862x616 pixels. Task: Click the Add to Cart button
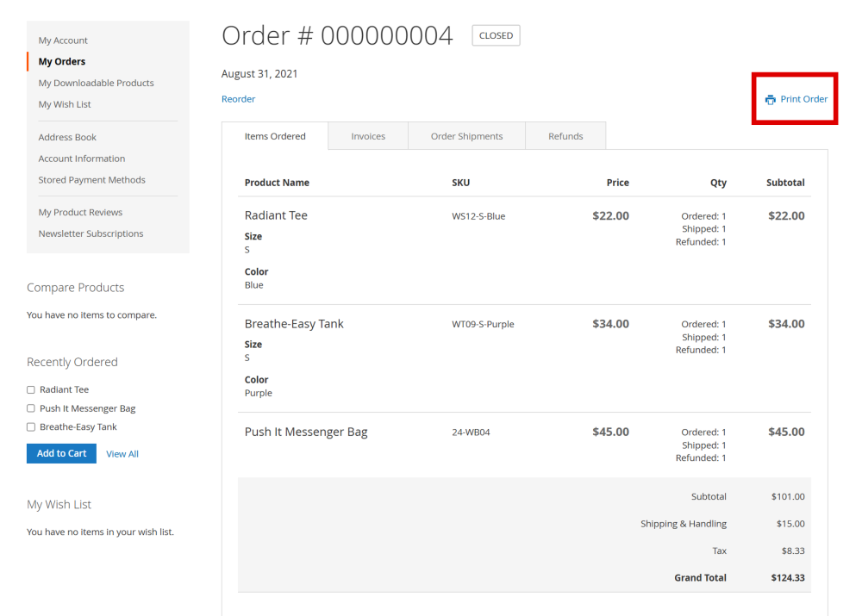point(61,453)
